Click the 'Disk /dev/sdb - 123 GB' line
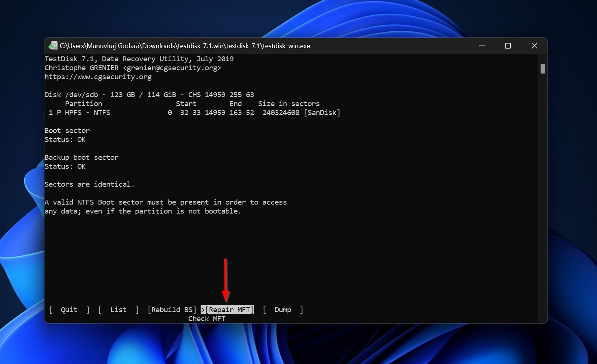The width and height of the screenshot is (597, 364). (x=149, y=95)
